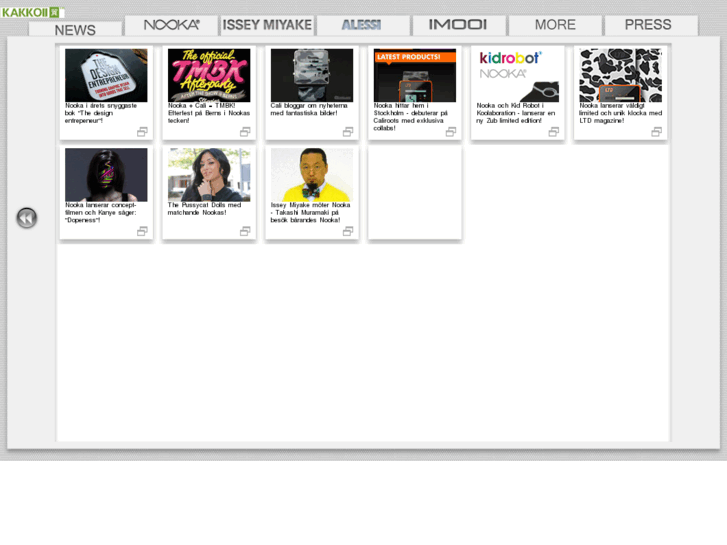Open the TMBK Afterparty poster thumbnail
Screen dimensions: 727x545
(x=209, y=75)
